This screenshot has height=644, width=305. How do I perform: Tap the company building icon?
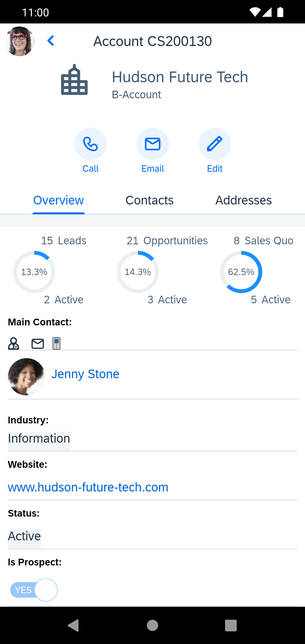(74, 80)
